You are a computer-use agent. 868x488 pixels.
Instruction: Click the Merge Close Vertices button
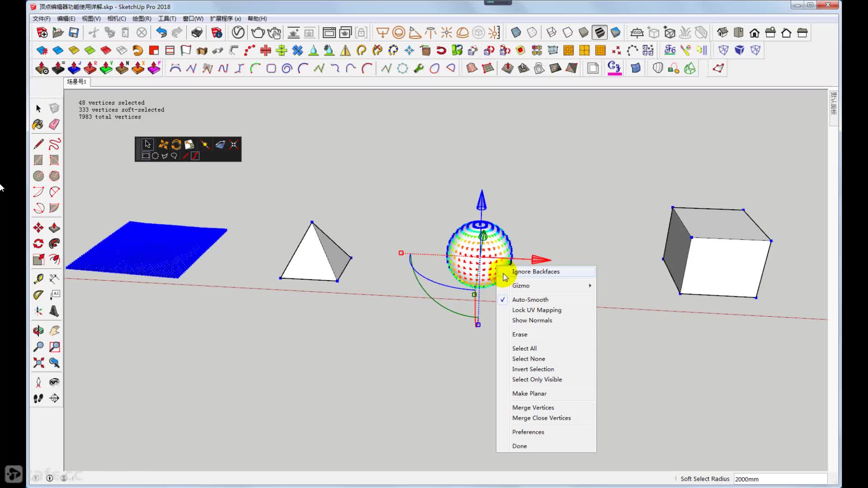coord(541,418)
